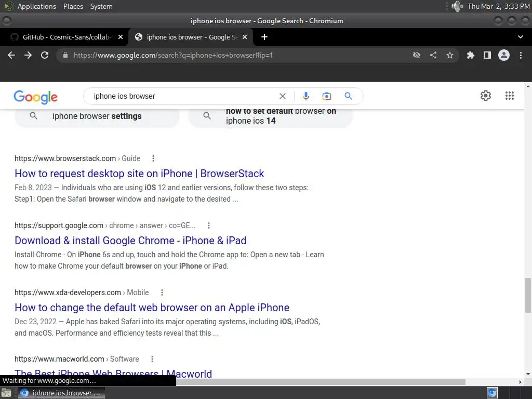This screenshot has width=532, height=399.
Task: Close the iphone ios browser Google Search tab
Action: pos(245,37)
